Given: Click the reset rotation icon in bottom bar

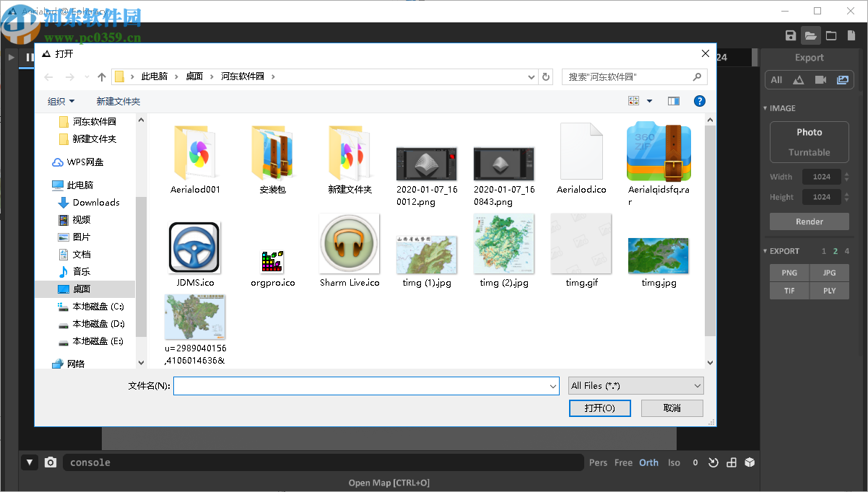Looking at the screenshot, I should pos(713,462).
